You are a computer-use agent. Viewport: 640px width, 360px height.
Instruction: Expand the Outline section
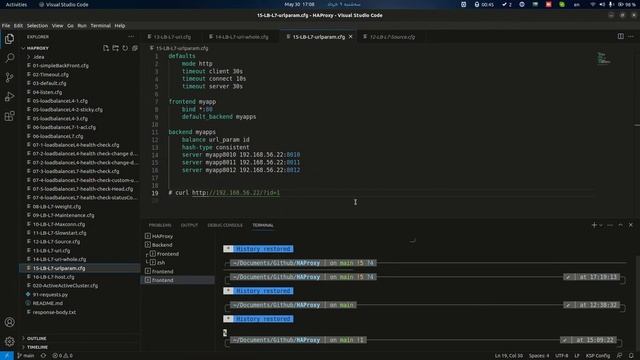tap(36, 338)
